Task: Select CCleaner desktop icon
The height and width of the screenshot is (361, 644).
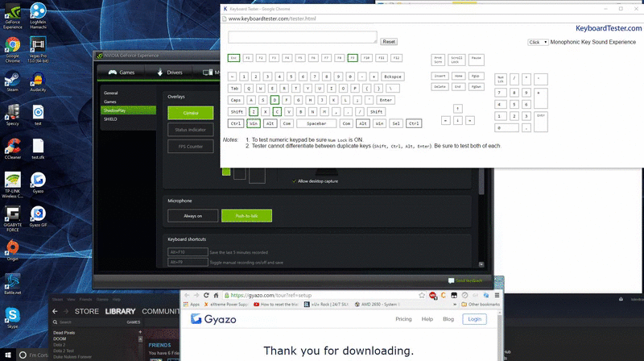Action: (13, 149)
